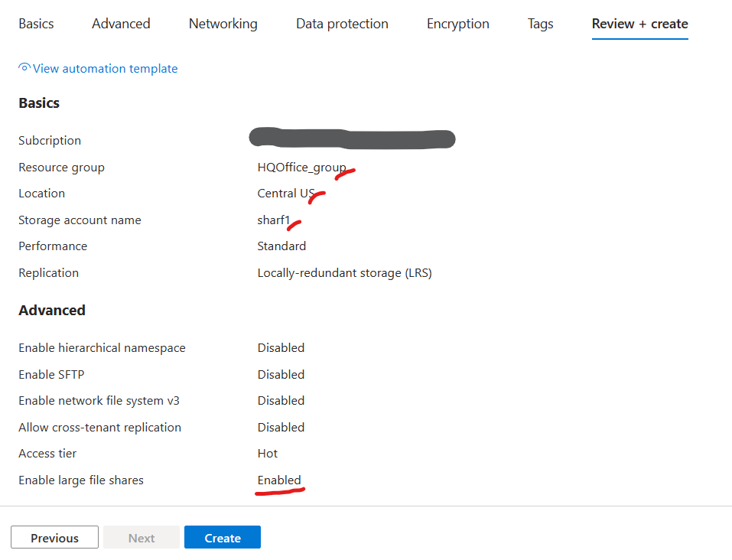
Task: Click the Replication label
Action: pyautogui.click(x=48, y=273)
